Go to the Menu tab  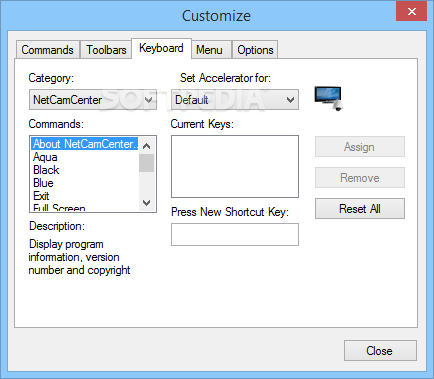(211, 50)
